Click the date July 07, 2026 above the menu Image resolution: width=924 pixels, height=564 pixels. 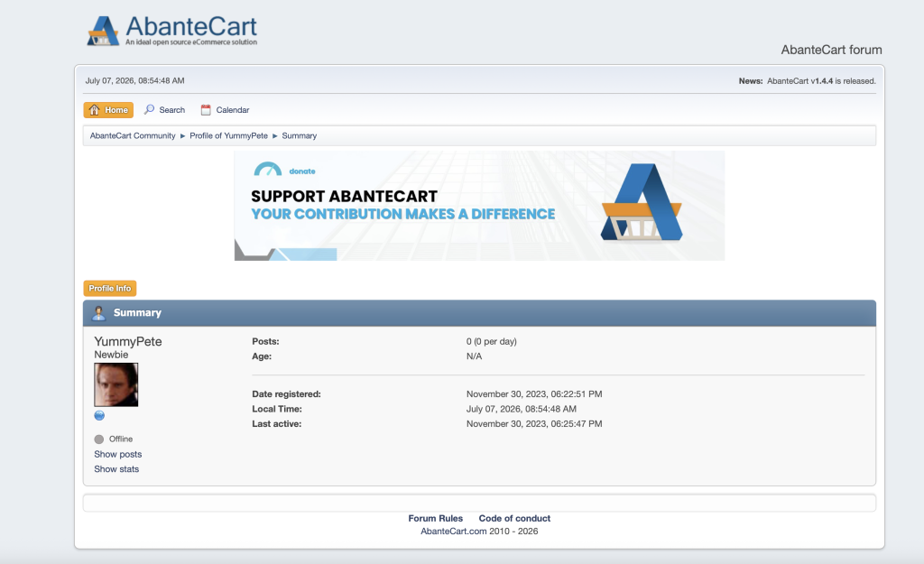(135, 80)
